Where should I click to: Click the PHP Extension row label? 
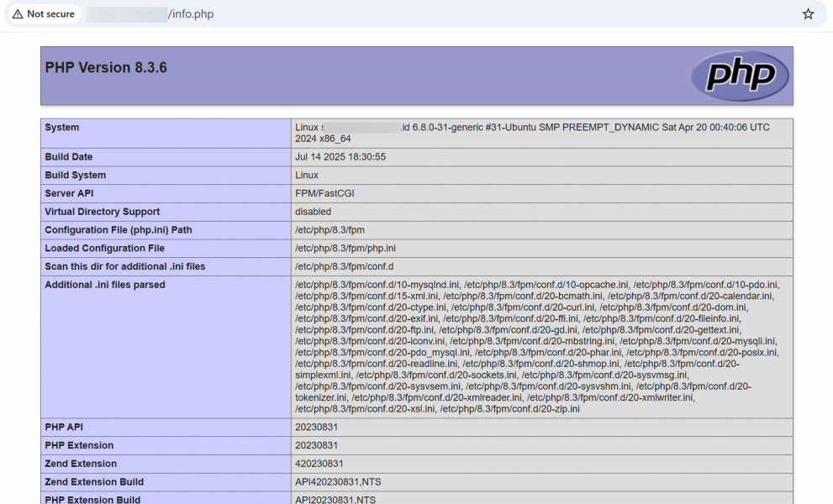click(79, 445)
